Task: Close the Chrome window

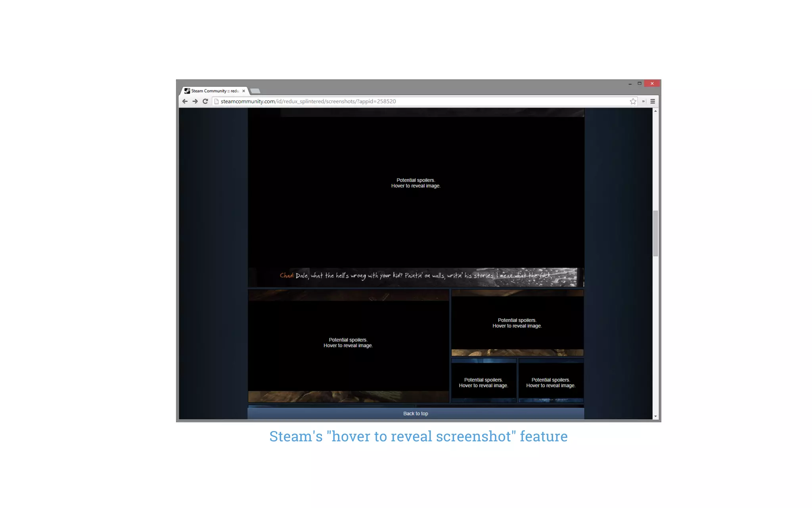Action: (652, 83)
